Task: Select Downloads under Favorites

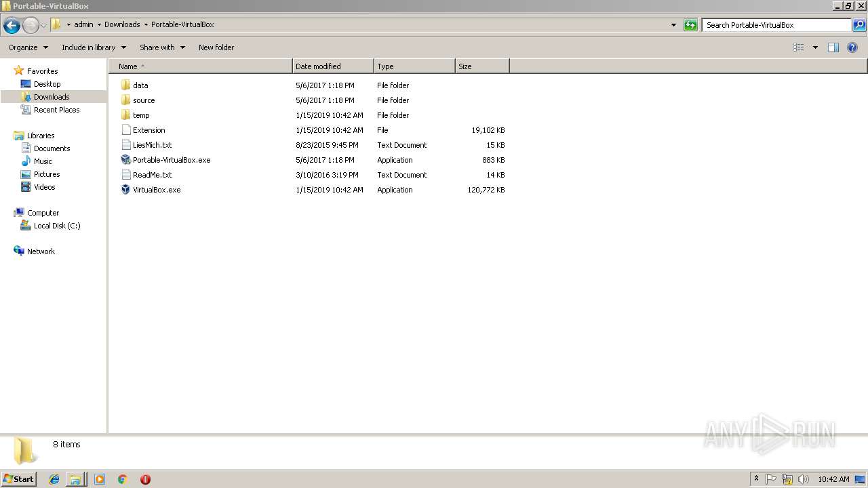Action: (x=52, y=97)
